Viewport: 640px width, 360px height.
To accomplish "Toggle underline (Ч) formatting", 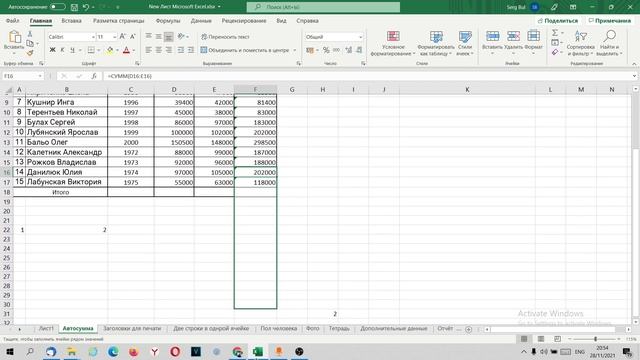I will 72,50.
